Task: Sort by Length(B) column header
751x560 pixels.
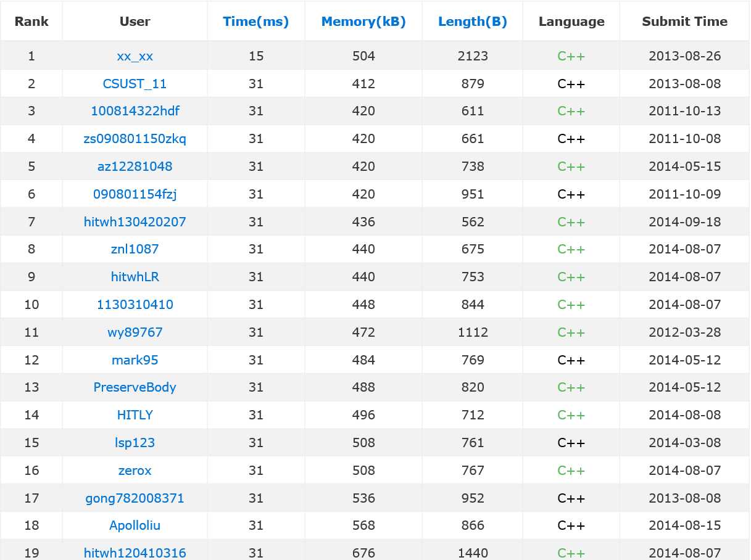Action: (x=473, y=22)
